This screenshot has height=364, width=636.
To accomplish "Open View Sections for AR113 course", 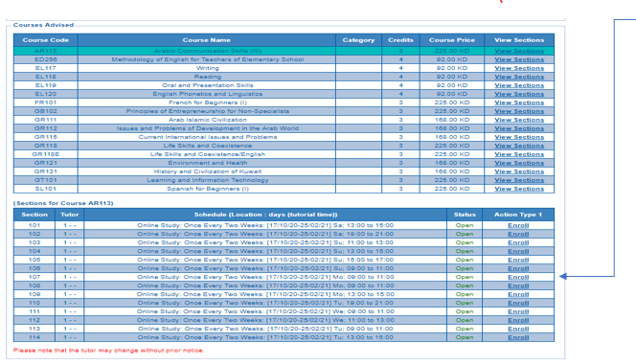I will coord(519,51).
